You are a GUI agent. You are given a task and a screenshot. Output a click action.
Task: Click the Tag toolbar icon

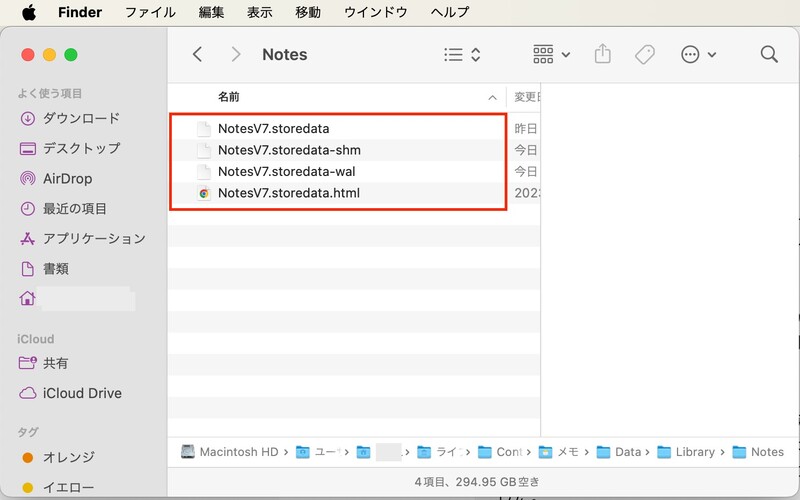point(645,54)
